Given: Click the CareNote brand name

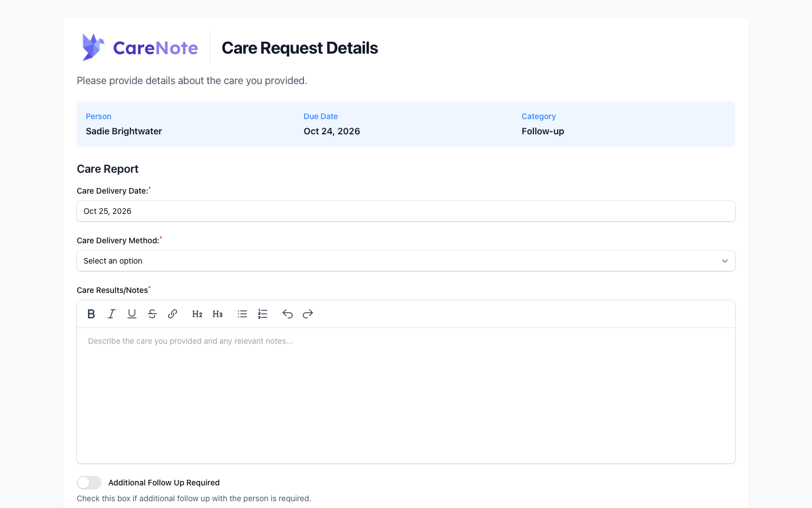Looking at the screenshot, I should [x=156, y=48].
